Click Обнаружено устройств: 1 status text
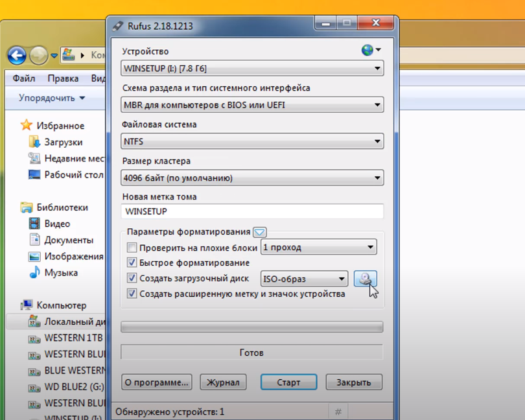The width and height of the screenshot is (525, 420). 170,412
